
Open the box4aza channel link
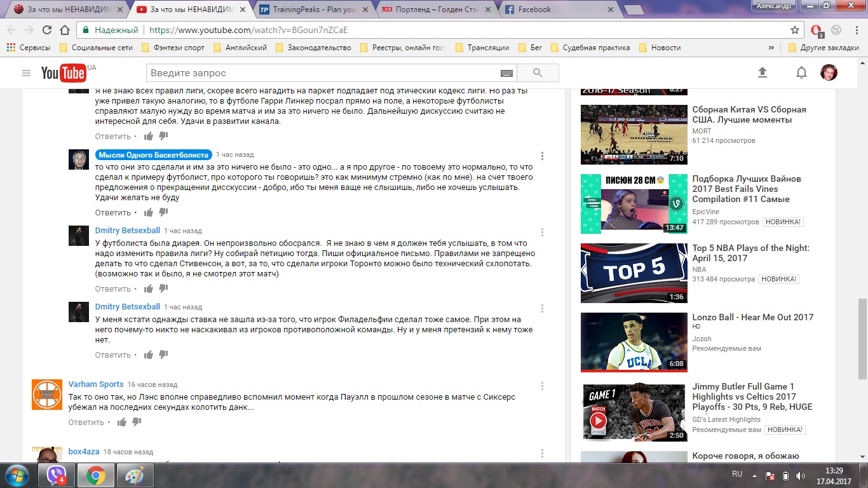point(84,452)
